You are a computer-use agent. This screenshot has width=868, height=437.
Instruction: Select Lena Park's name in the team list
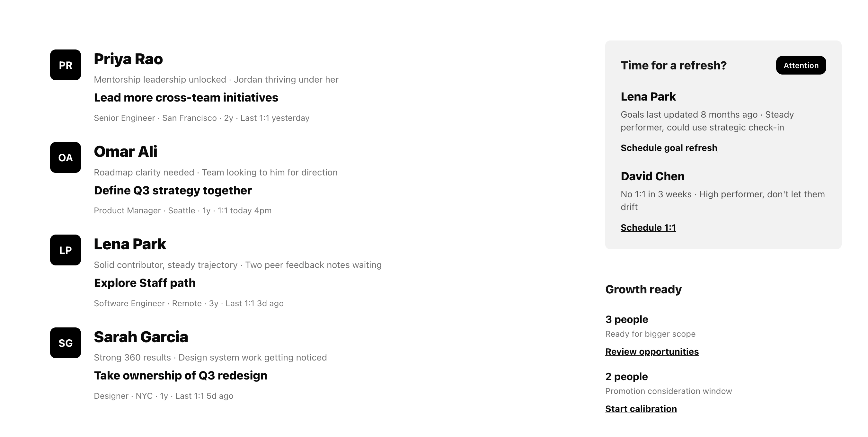tap(130, 244)
